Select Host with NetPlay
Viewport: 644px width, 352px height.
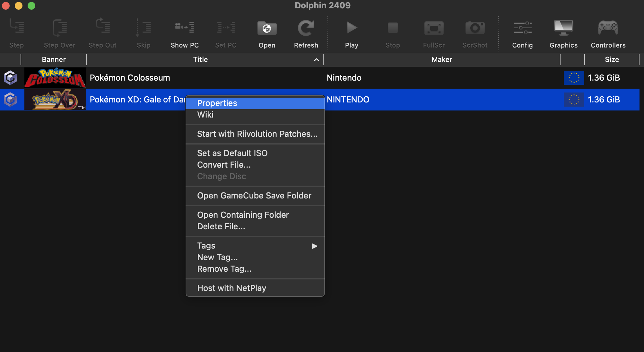click(255, 288)
